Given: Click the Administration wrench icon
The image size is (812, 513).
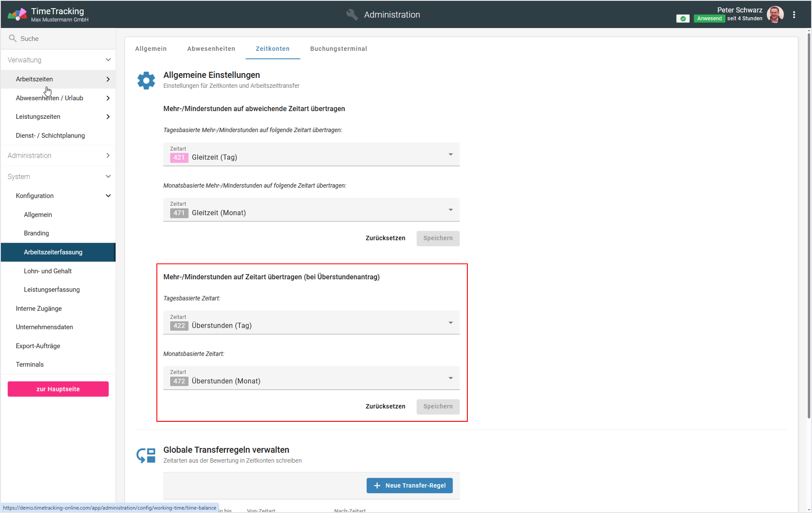Looking at the screenshot, I should tap(352, 15).
